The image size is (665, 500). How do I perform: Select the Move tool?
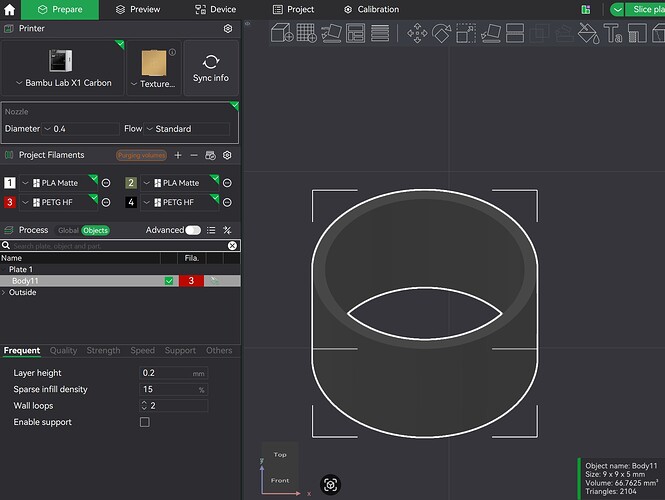tap(417, 33)
